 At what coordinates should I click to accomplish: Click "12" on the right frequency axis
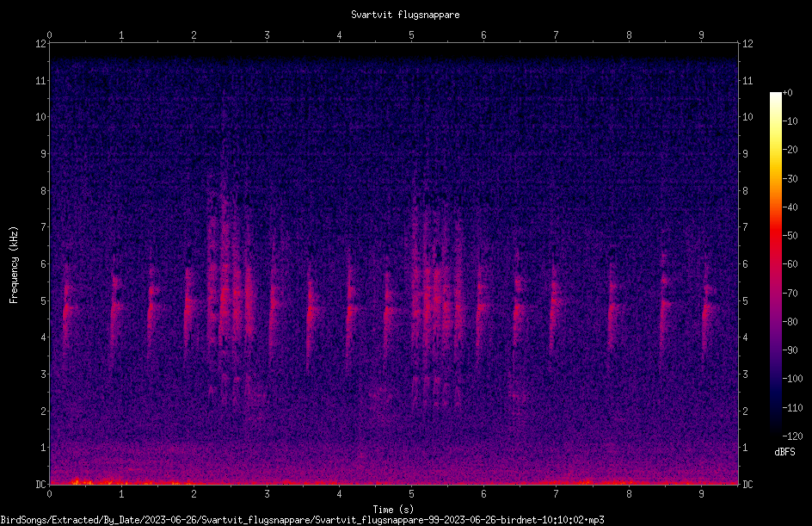747,44
